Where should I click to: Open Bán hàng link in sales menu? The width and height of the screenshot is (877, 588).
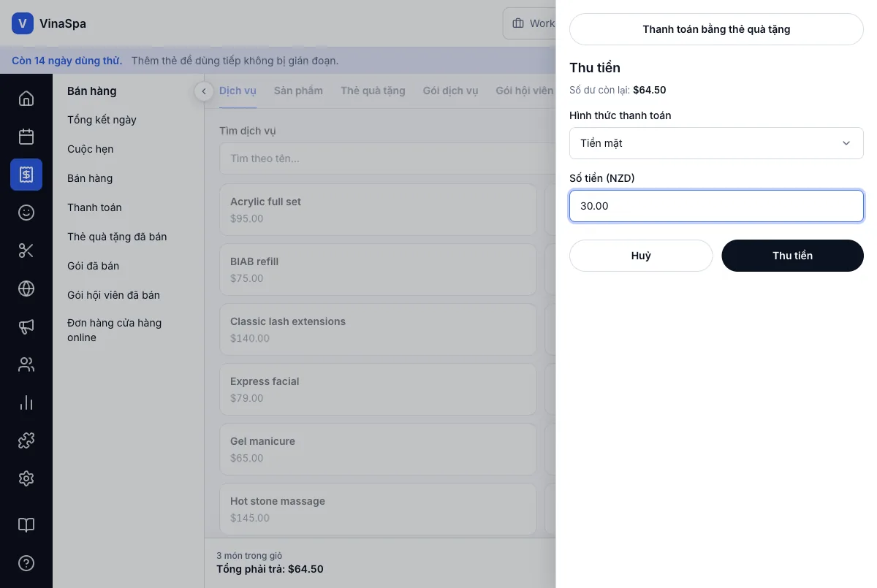pyautogui.click(x=90, y=178)
